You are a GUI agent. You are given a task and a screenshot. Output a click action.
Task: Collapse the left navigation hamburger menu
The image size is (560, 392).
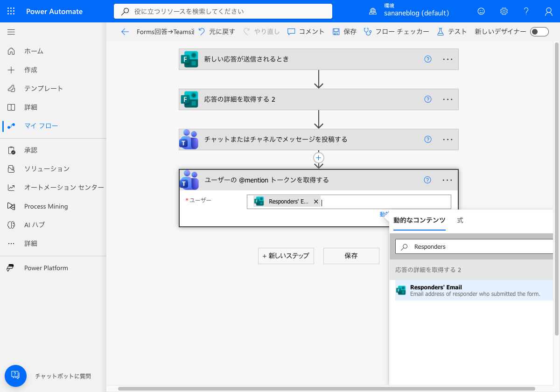coord(11,32)
